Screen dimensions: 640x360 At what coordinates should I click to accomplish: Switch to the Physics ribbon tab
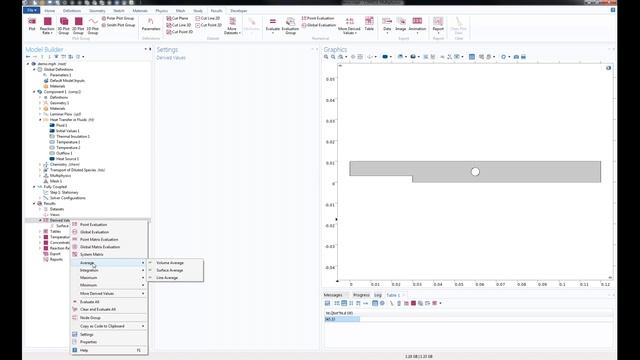162,11
